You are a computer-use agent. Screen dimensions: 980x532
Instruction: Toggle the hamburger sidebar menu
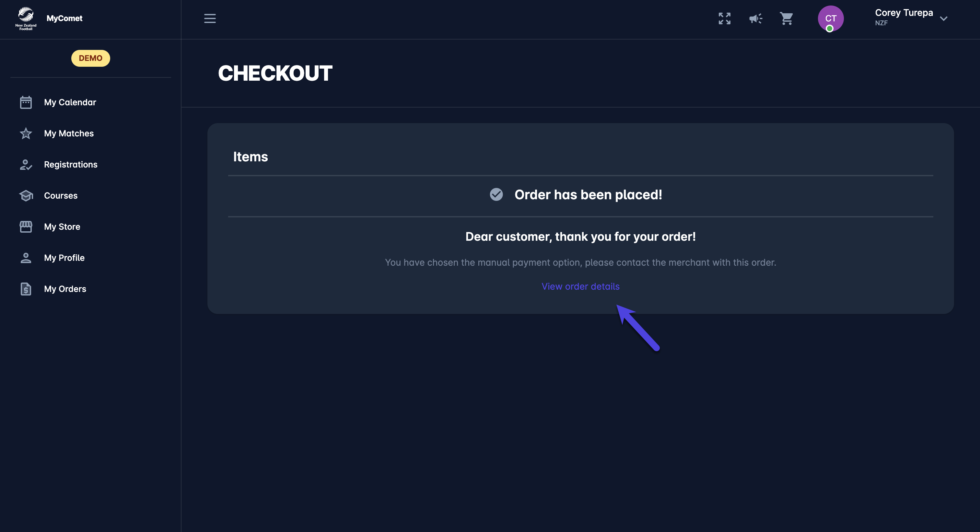click(210, 19)
